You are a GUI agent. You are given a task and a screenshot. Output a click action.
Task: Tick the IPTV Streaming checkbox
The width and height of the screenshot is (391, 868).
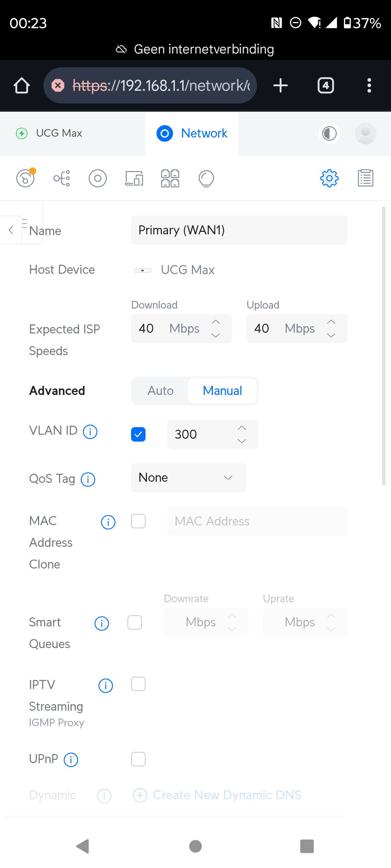click(138, 684)
